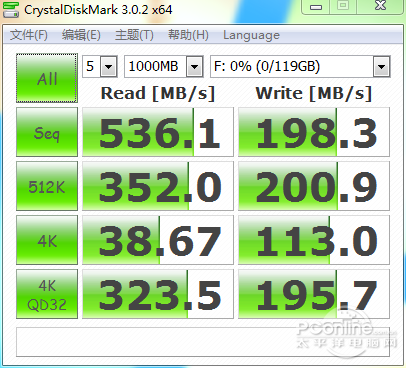Open the 编辑(E) menu
The height and width of the screenshot is (368, 406).
(81, 35)
